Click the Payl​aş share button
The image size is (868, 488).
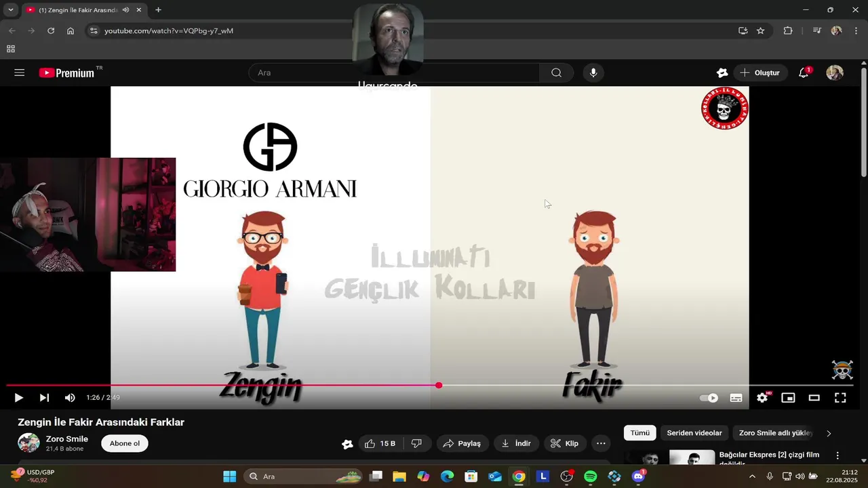point(462,443)
